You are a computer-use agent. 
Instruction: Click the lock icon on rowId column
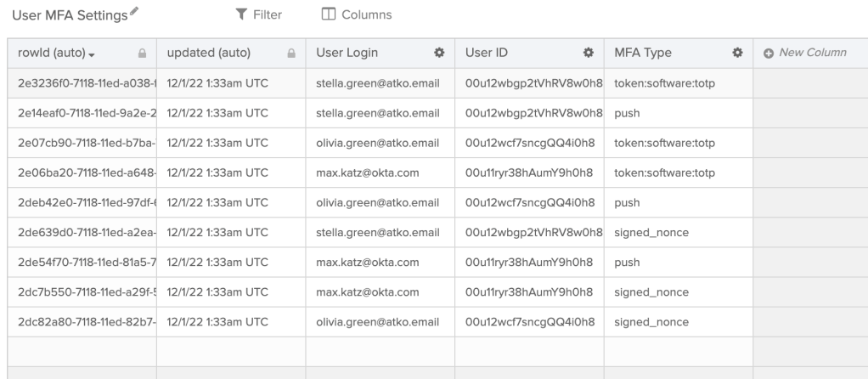(x=140, y=53)
